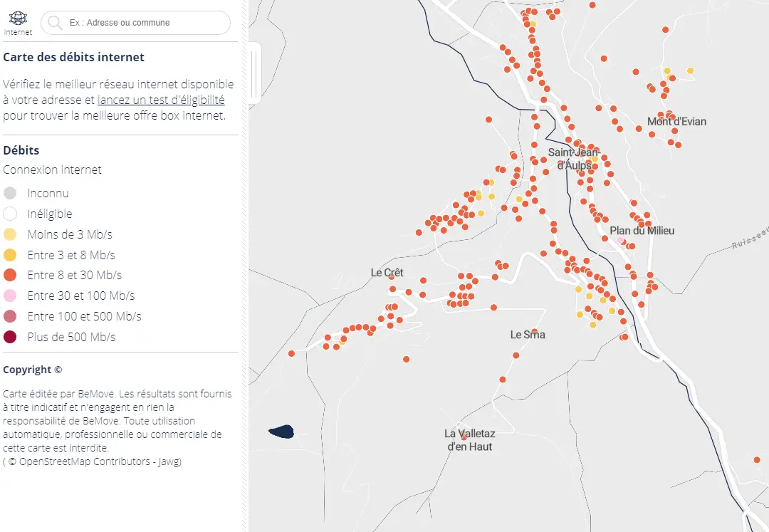Click the Mont d'Evian map label
This screenshot has height=532, width=769.
[x=676, y=122]
